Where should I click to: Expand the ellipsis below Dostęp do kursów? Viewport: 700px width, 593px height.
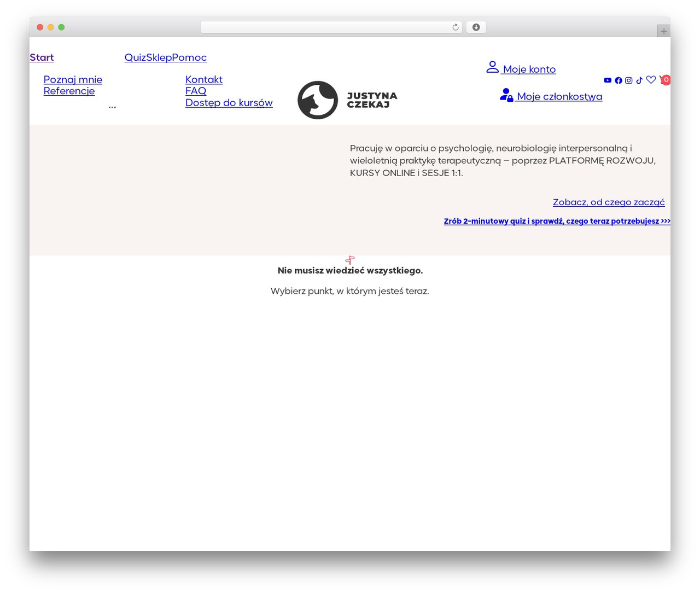(x=261, y=107)
